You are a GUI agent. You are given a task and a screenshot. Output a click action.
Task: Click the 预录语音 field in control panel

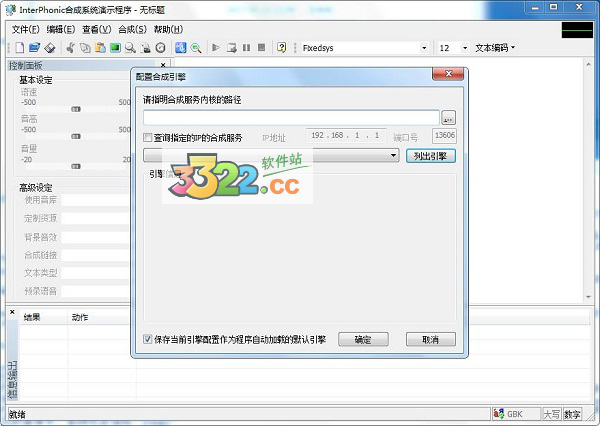coord(95,291)
